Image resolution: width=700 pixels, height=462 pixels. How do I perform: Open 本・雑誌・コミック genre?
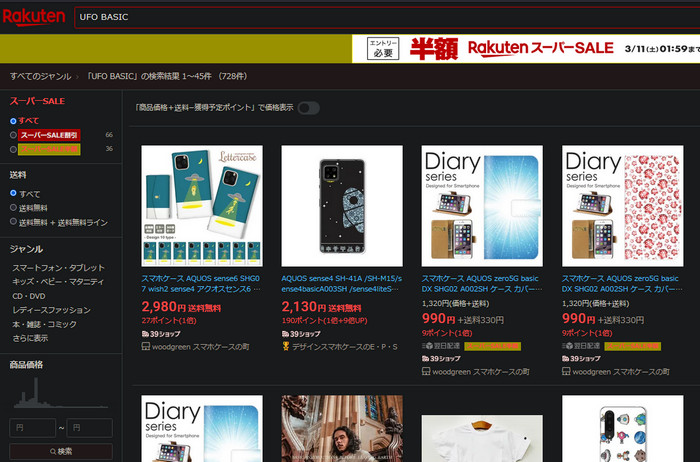[44, 324]
